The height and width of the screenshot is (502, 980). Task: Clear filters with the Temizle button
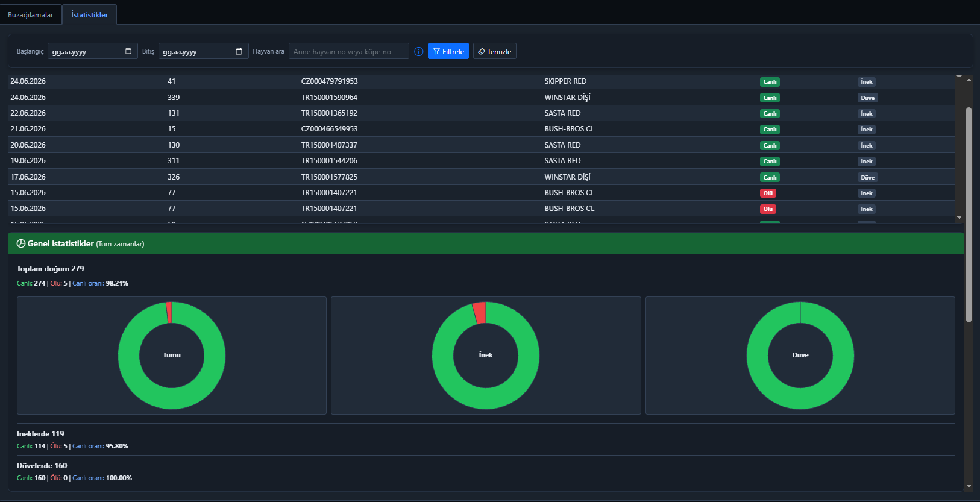click(x=495, y=51)
